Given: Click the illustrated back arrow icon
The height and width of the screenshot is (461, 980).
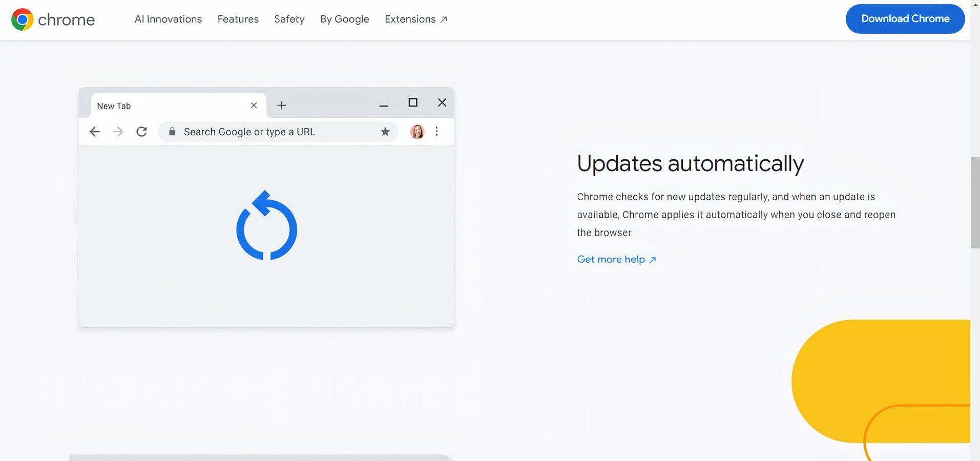Looking at the screenshot, I should tap(94, 132).
